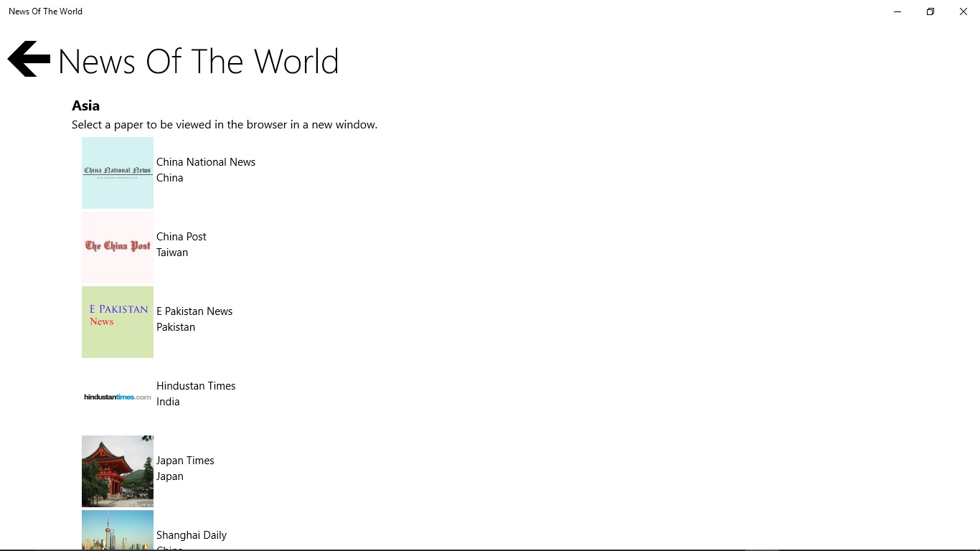Viewport: 980px width, 551px height.
Task: Open China National News from China
Action: (x=206, y=169)
